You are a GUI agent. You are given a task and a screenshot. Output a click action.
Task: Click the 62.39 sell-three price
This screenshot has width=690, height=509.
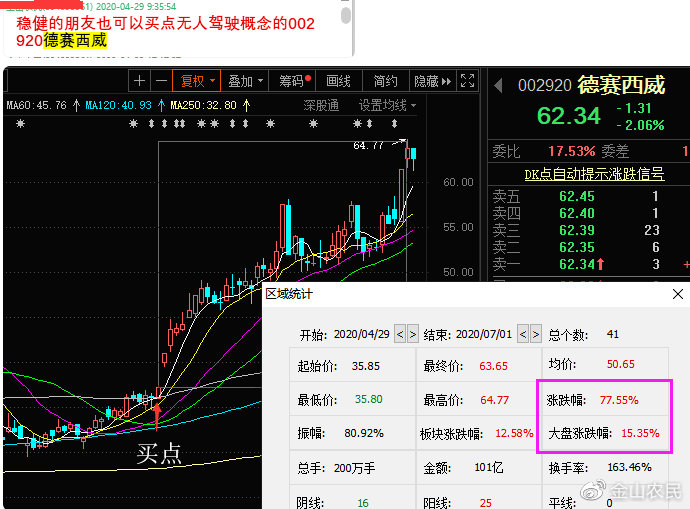[x=576, y=230]
